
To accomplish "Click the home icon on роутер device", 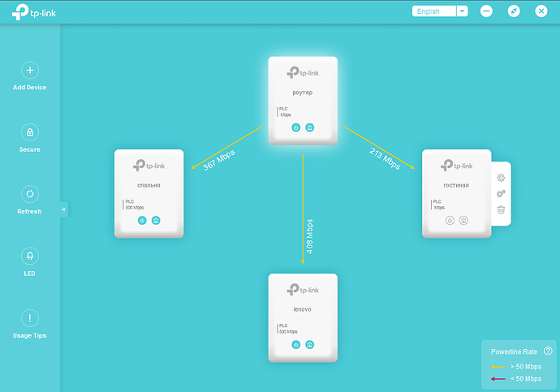I will point(310,127).
